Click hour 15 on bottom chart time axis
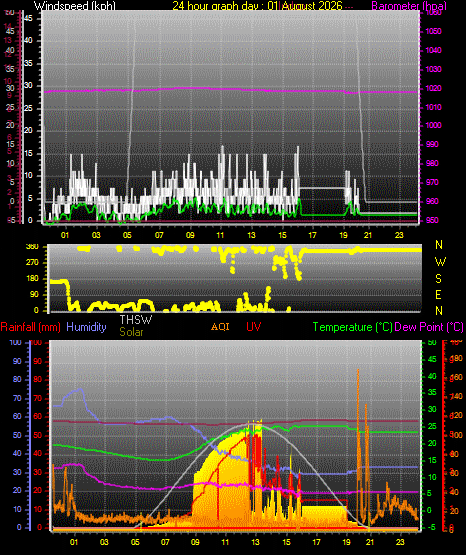The width and height of the screenshot is (466, 555). coord(286,542)
